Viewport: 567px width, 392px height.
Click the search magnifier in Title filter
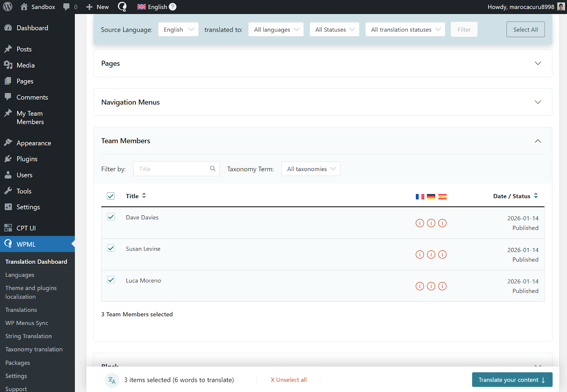(213, 169)
